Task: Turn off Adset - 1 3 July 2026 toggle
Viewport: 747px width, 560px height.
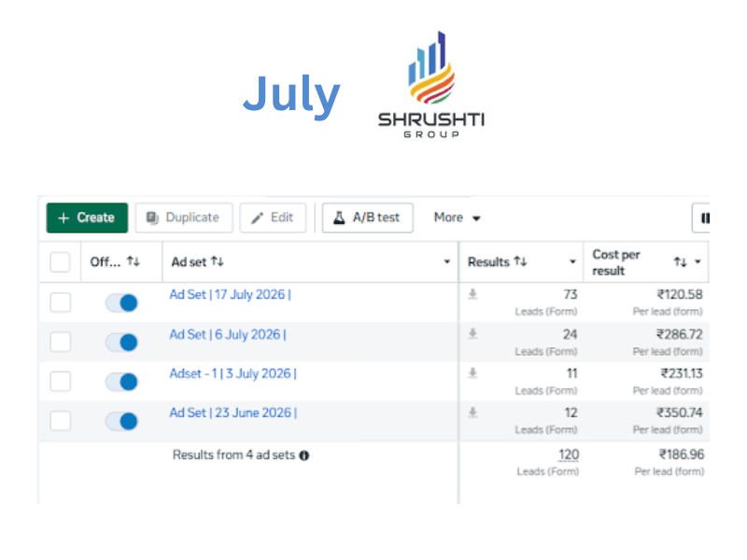Action: point(121,382)
